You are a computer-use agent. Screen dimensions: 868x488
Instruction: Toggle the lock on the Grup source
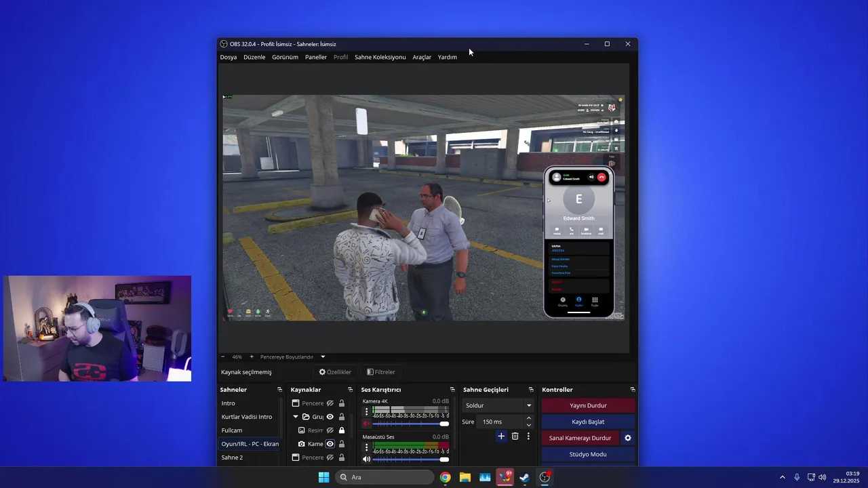click(342, 417)
